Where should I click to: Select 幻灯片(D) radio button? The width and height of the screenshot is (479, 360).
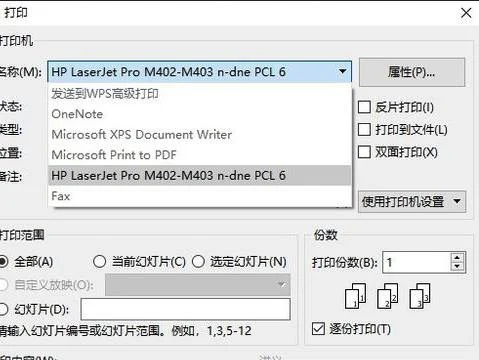[x=3, y=309]
